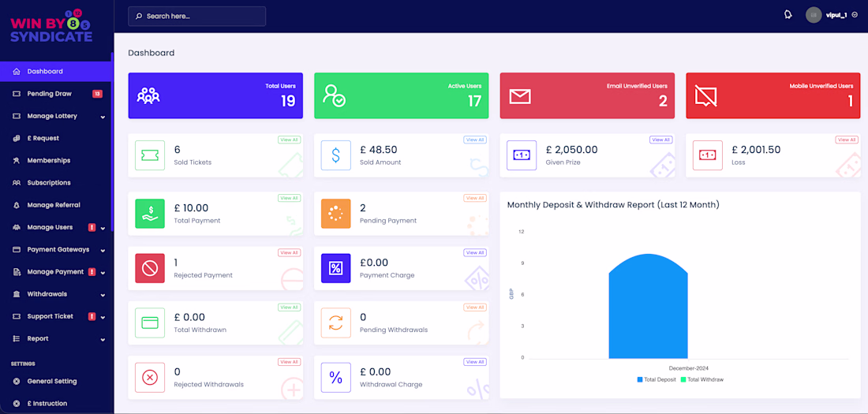Click Support Ticket alert badge

coord(92,316)
